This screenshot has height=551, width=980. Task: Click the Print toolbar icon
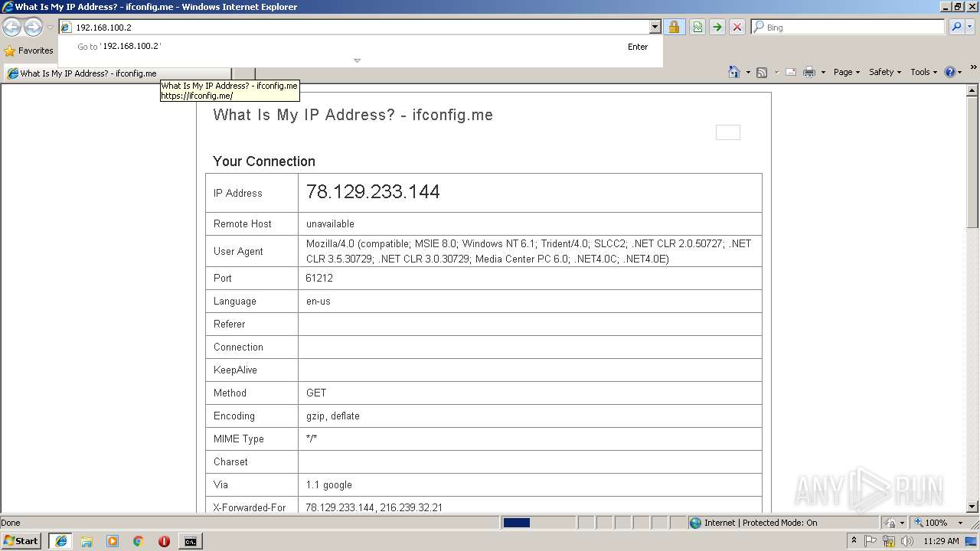click(x=809, y=72)
